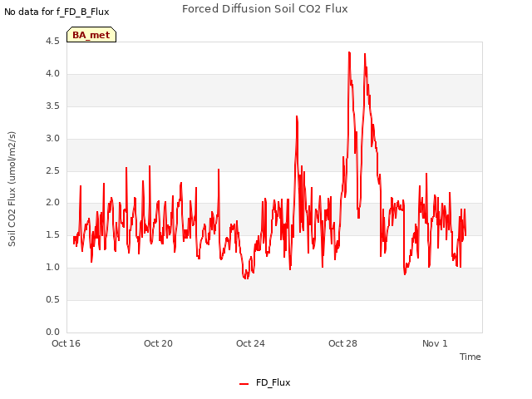This screenshot has height=399, width=532.
Task: Click the 3.5 y-axis tick label
Action: pyautogui.click(x=52, y=106)
